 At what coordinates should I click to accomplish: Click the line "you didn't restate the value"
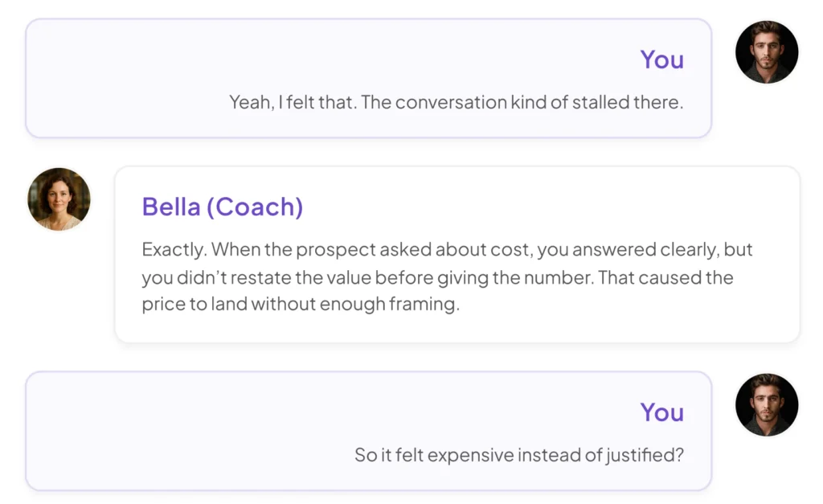[x=437, y=278]
